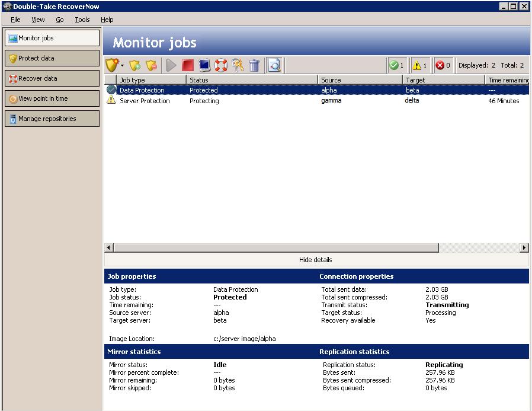The image size is (532, 411).
Task: Sort by the Source column header
Action: [360, 80]
